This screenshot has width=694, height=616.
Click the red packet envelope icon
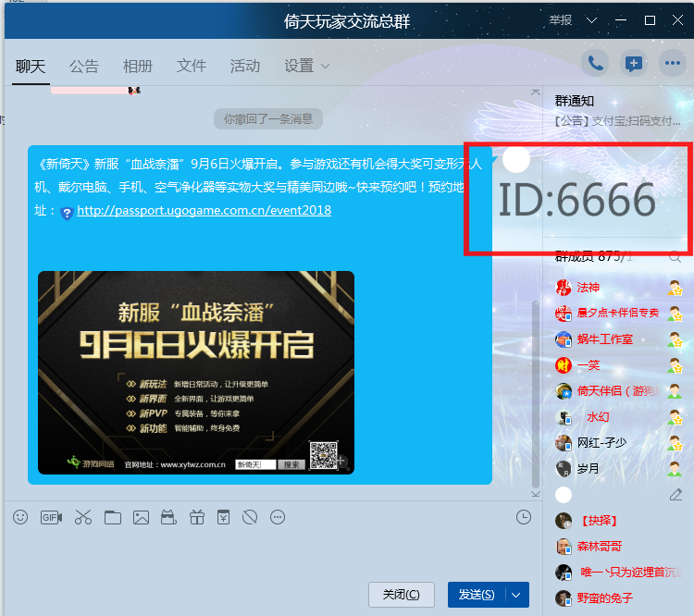coord(224,517)
